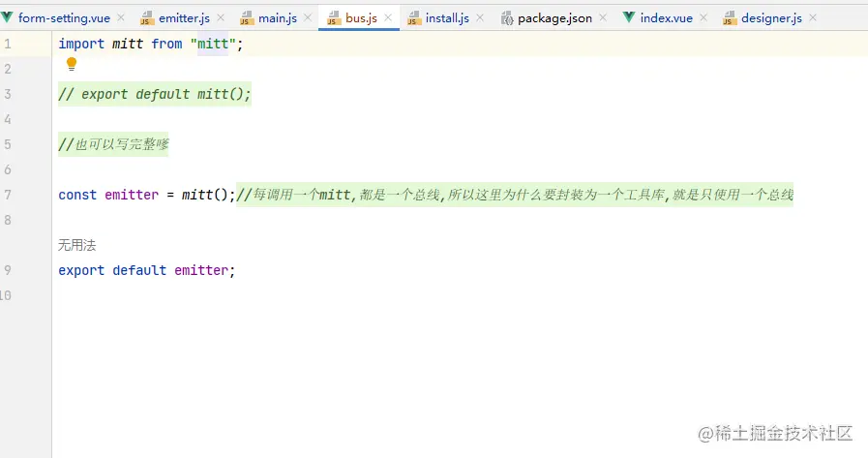Click the JSON file icon of package.json
The image size is (868, 458).
click(506, 18)
